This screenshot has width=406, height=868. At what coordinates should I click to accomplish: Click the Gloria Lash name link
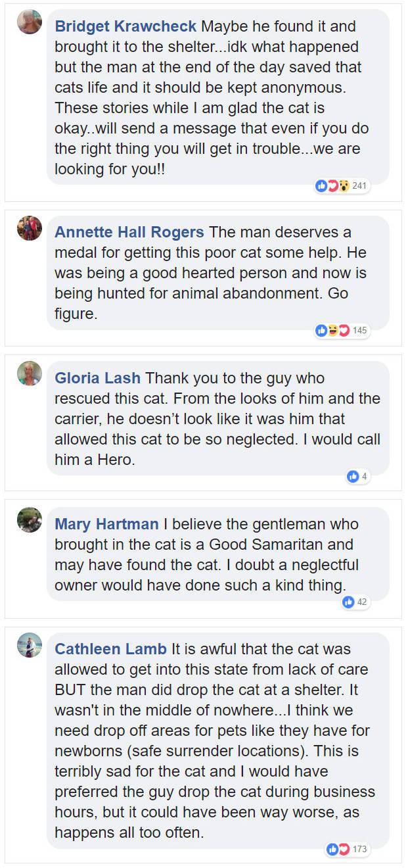97,378
